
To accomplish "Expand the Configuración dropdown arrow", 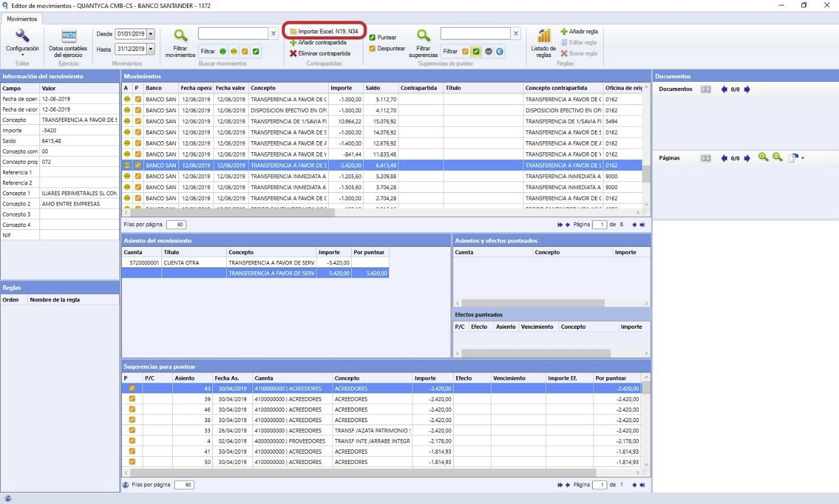I will click(22, 55).
